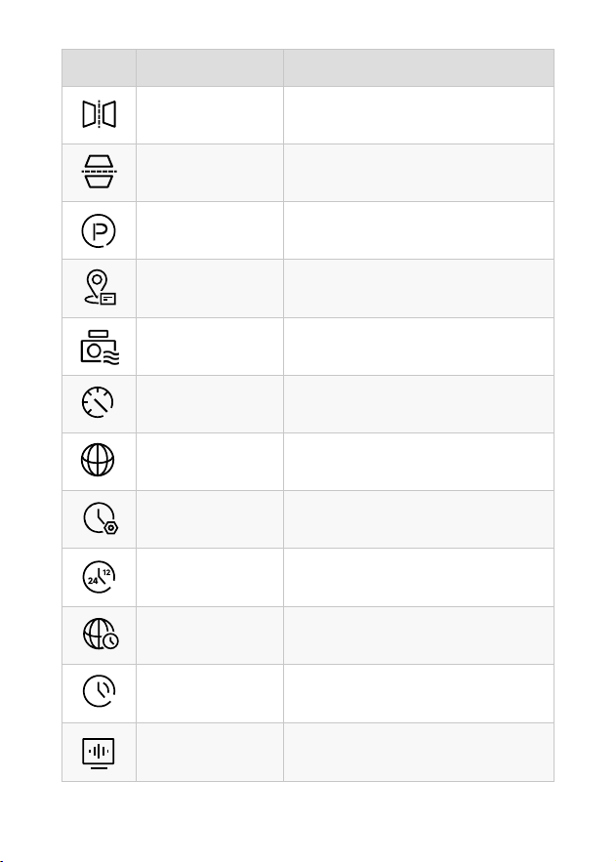616x862 pixels.
Task: Select the globe with clock icon
Action: 101,634
